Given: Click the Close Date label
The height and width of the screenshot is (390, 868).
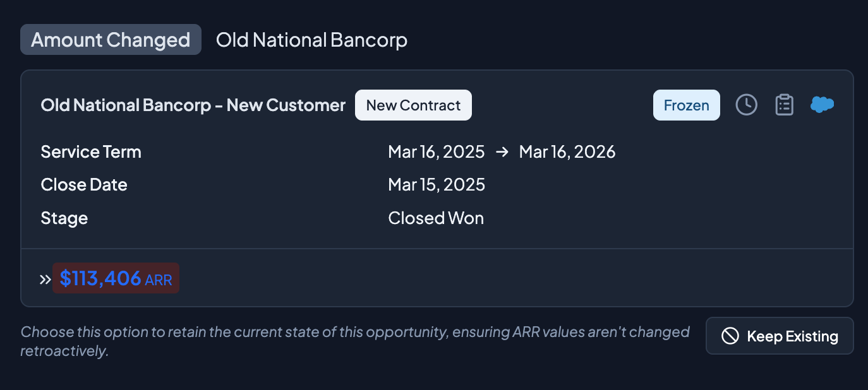Looking at the screenshot, I should pos(84,185).
